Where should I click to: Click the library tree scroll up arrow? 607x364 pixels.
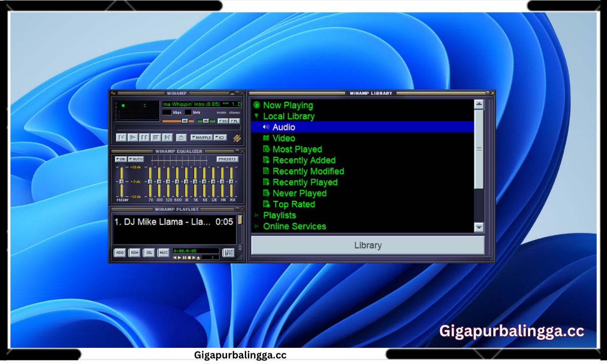[x=479, y=105]
